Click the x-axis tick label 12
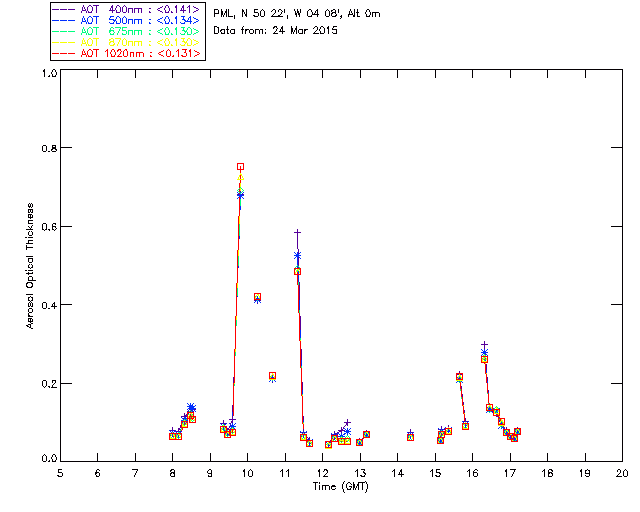Viewport: 640px width, 512px height. [322, 474]
